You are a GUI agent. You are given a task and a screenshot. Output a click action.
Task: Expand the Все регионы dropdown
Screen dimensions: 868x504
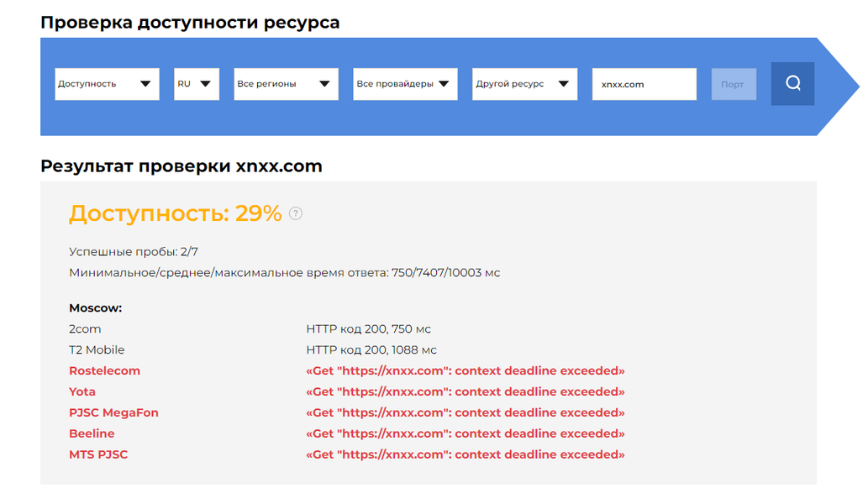(x=286, y=84)
